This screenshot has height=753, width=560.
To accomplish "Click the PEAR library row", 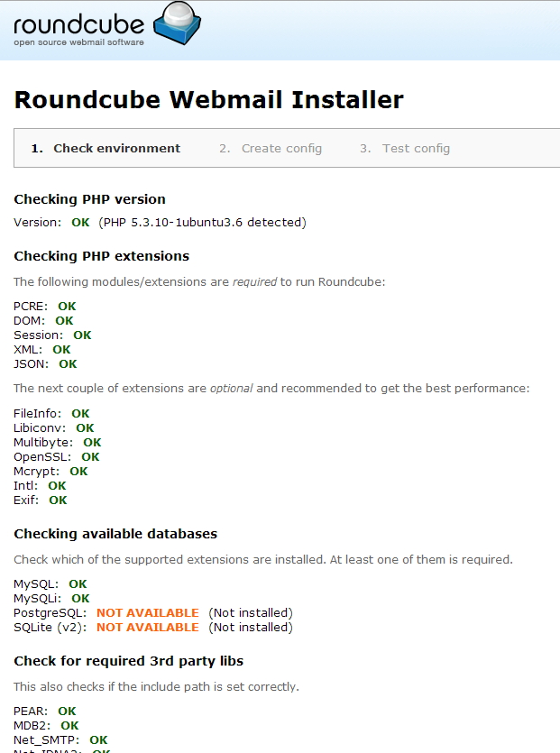I will click(45, 712).
